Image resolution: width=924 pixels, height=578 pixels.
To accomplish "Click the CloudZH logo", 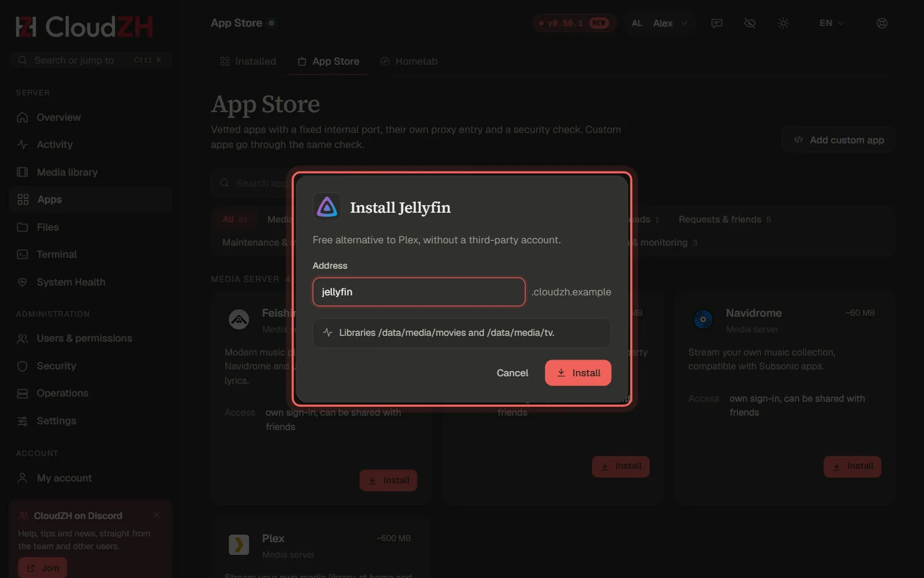I will [84, 27].
